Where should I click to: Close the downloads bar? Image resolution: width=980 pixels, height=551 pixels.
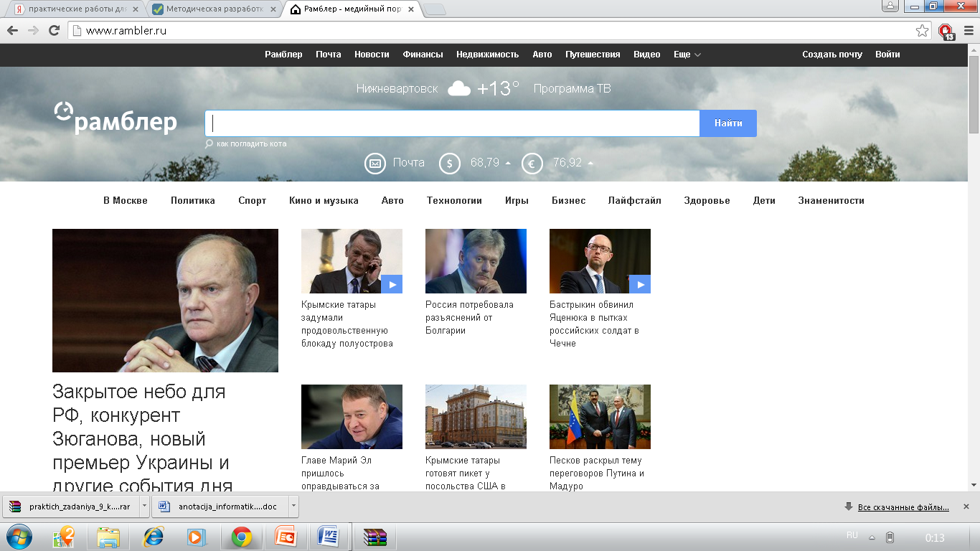[x=966, y=506]
